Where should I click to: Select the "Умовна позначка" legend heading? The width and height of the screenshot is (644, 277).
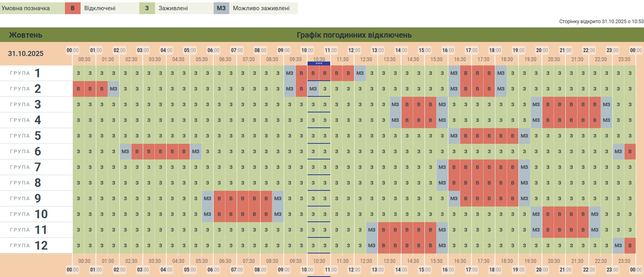click(x=26, y=8)
